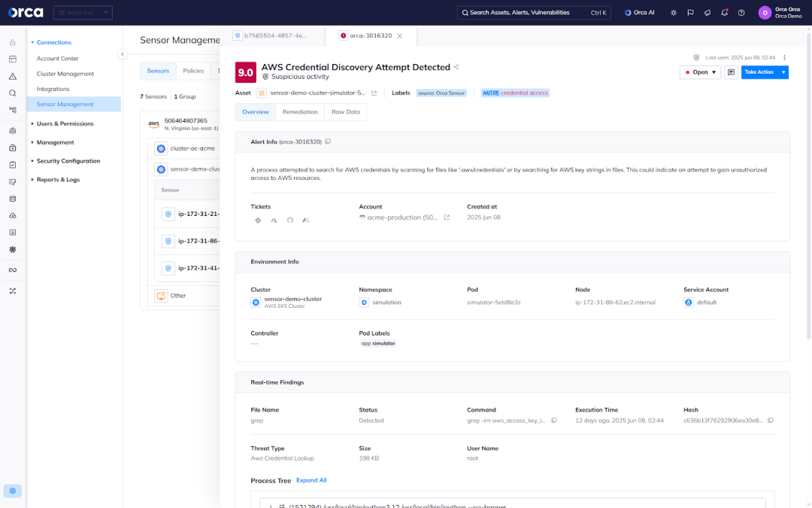Click the simulation namespace
812x508 pixels.
tap(386, 303)
